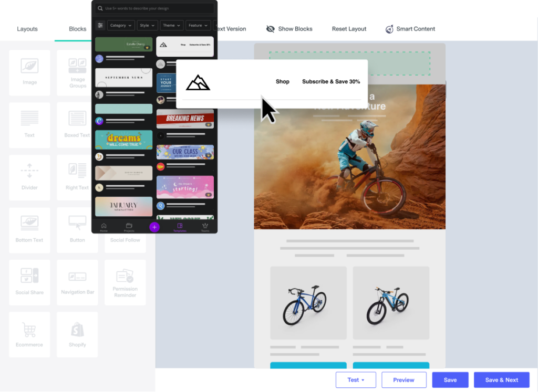Expand the Style filter menu
538x392 pixels.
pos(147,25)
